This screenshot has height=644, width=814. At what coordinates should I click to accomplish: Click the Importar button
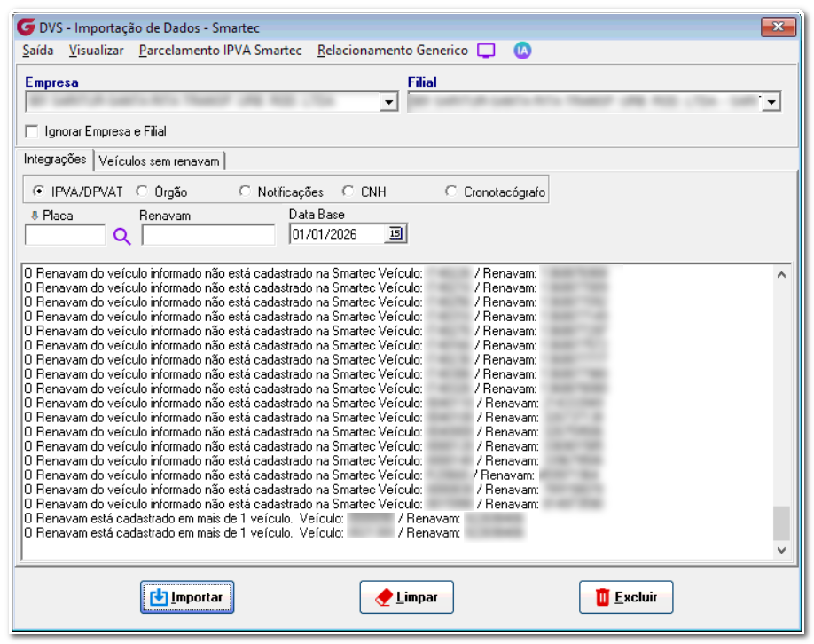pyautogui.click(x=187, y=597)
